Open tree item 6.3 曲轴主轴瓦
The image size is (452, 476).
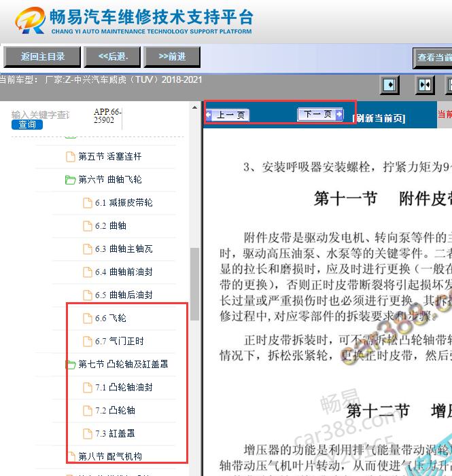(x=124, y=249)
